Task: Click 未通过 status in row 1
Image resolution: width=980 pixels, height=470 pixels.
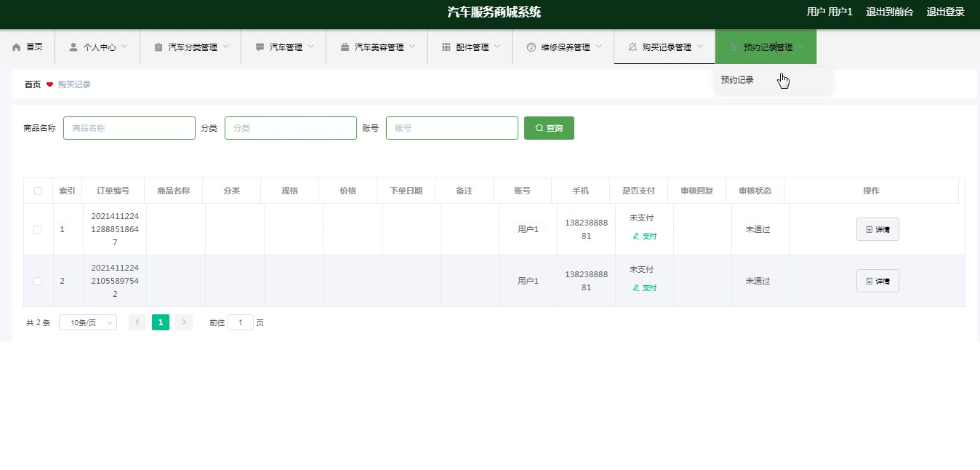Action: point(758,230)
